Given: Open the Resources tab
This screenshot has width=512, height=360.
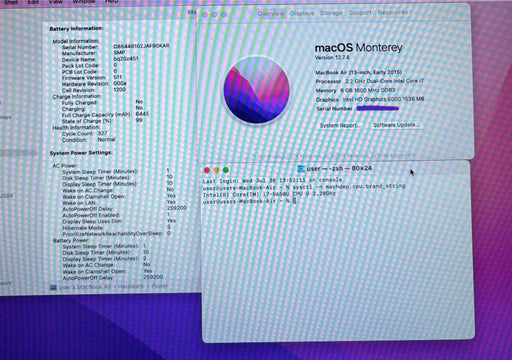Looking at the screenshot, I should (x=393, y=12).
